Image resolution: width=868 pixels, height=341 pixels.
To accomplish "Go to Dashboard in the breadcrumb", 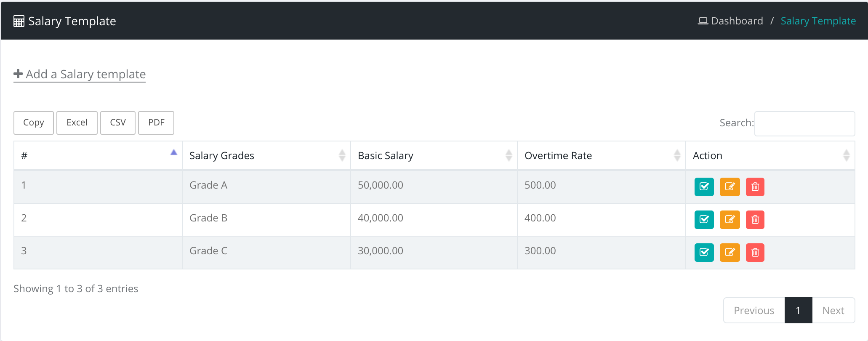I will (736, 21).
